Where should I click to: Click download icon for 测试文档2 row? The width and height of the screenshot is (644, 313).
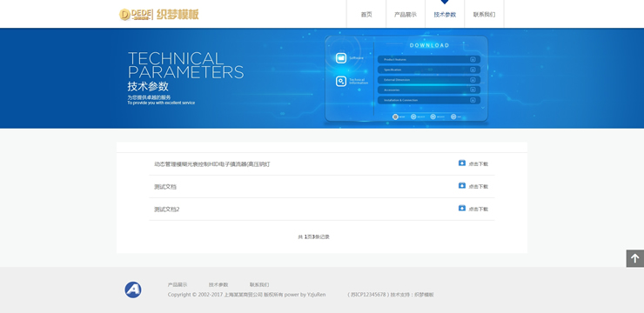[x=462, y=209]
